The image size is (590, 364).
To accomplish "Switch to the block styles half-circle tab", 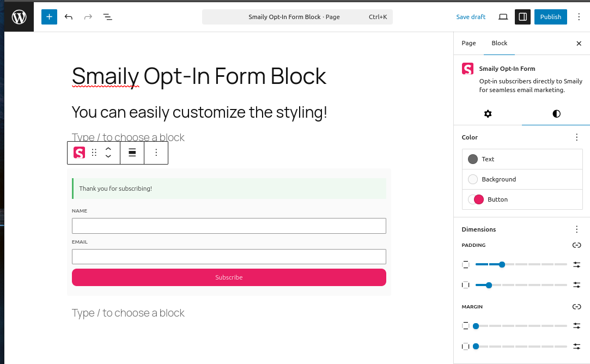I will click(x=556, y=114).
